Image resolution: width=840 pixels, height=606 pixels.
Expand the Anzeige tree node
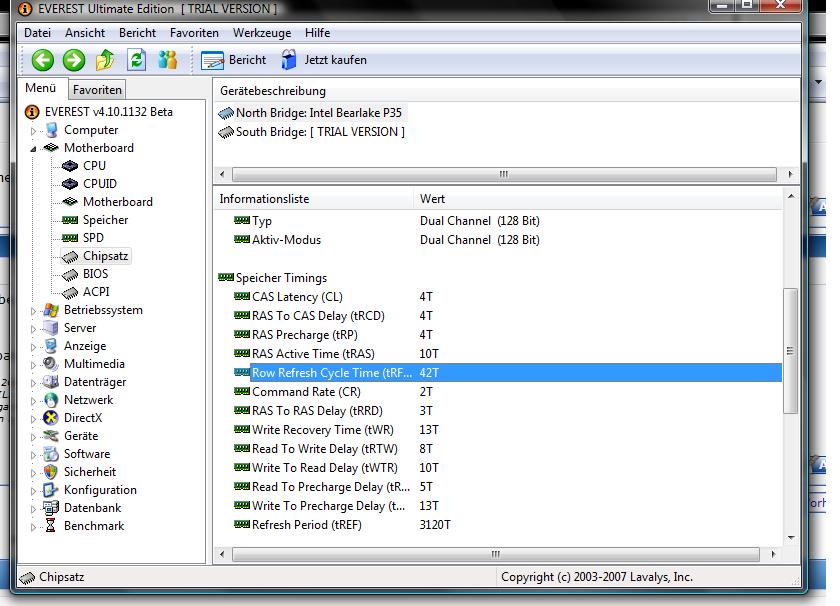(x=33, y=347)
